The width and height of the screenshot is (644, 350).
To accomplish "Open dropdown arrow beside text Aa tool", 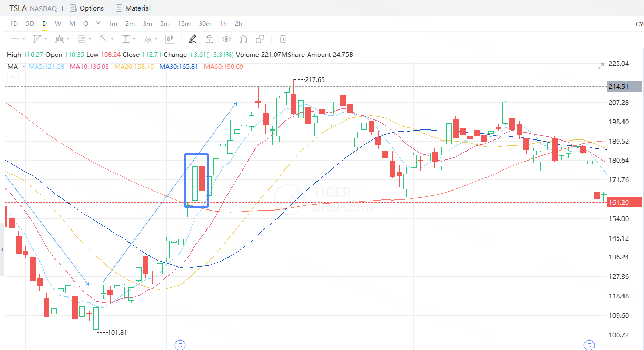I will 156,39.
